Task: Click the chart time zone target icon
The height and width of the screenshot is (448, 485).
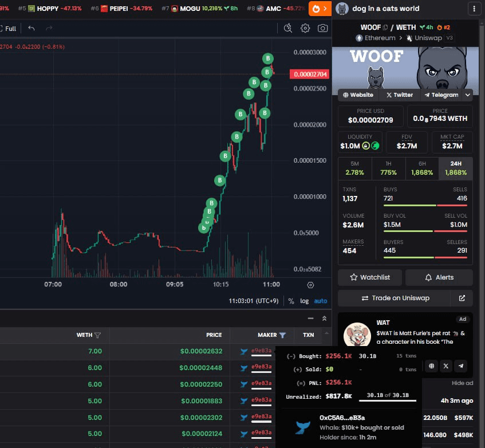Action: tap(310, 285)
